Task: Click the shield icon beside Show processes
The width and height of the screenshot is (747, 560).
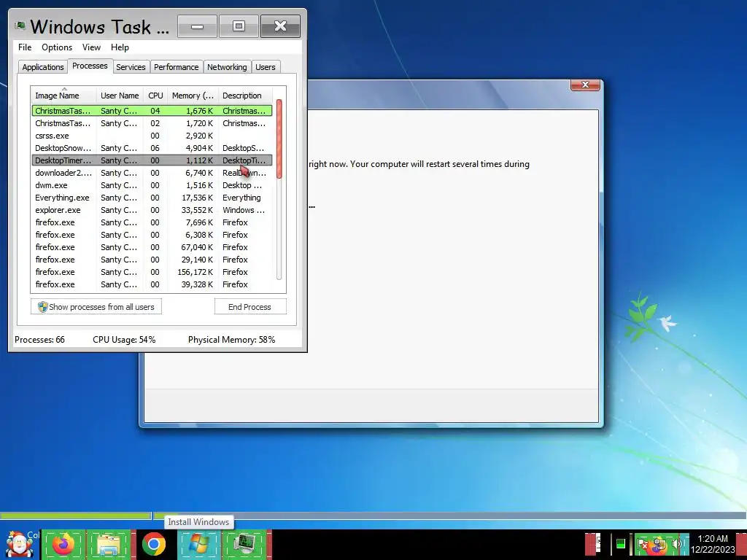Action: coord(42,307)
